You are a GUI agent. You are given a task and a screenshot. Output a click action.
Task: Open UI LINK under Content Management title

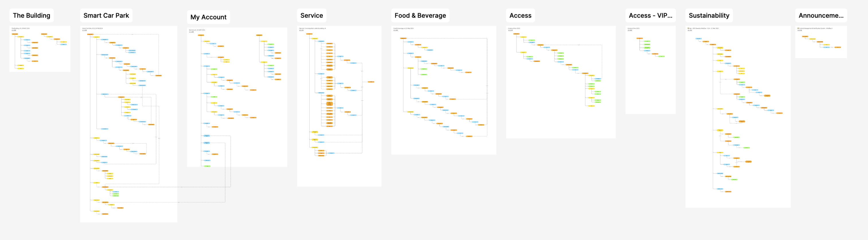(x=799, y=30)
